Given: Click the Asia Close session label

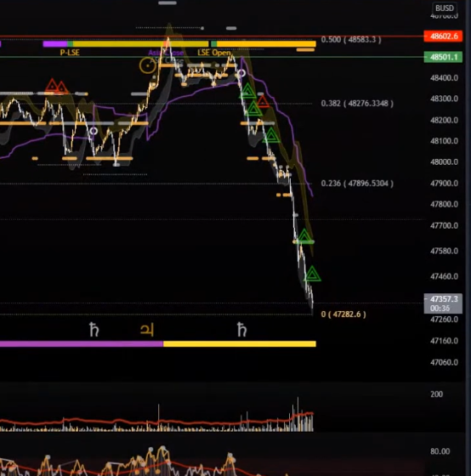Looking at the screenshot, I should pyautogui.click(x=166, y=53).
